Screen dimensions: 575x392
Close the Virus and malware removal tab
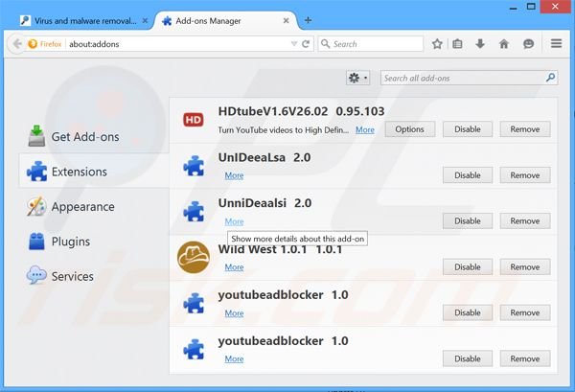[x=146, y=21]
